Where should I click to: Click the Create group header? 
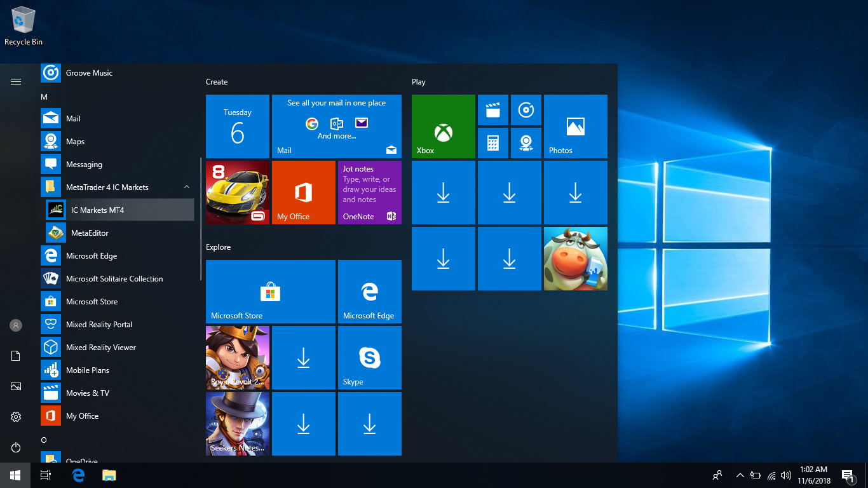click(217, 82)
